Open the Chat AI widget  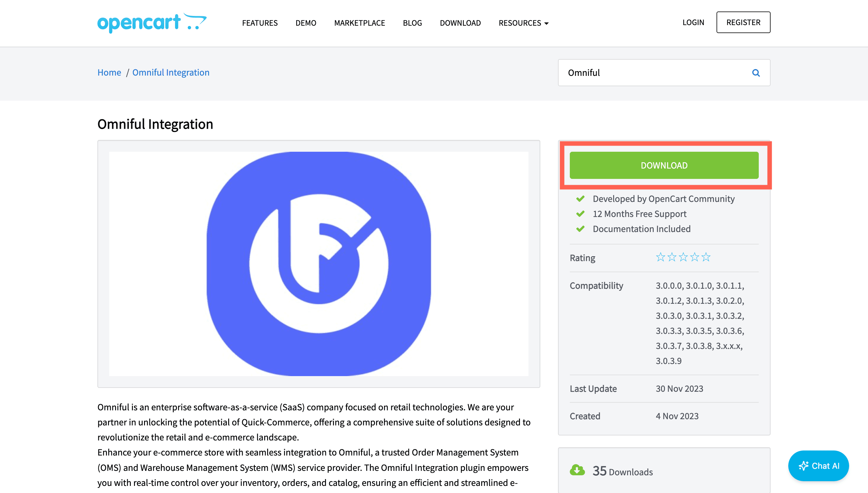[818, 466]
